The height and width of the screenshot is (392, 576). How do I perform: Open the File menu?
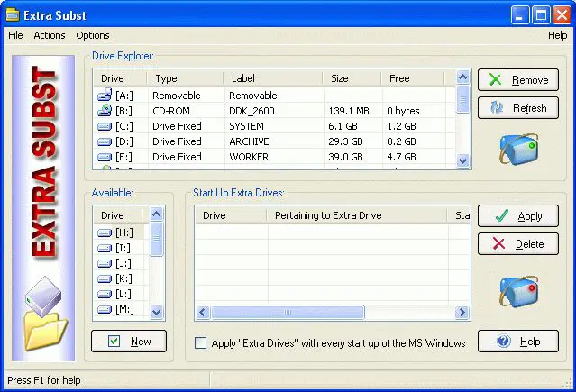click(x=15, y=35)
